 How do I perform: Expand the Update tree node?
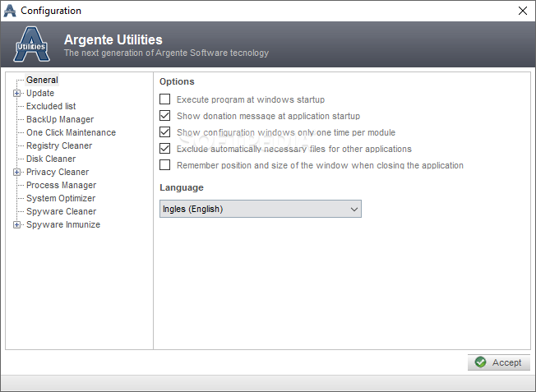(x=16, y=94)
